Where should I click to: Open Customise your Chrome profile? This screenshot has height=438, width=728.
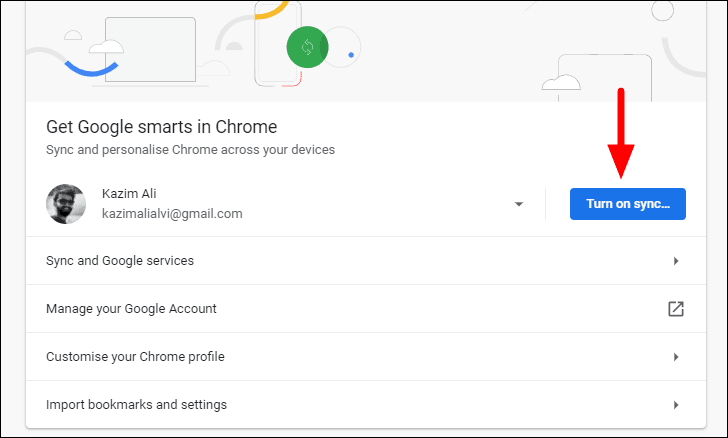click(366, 357)
